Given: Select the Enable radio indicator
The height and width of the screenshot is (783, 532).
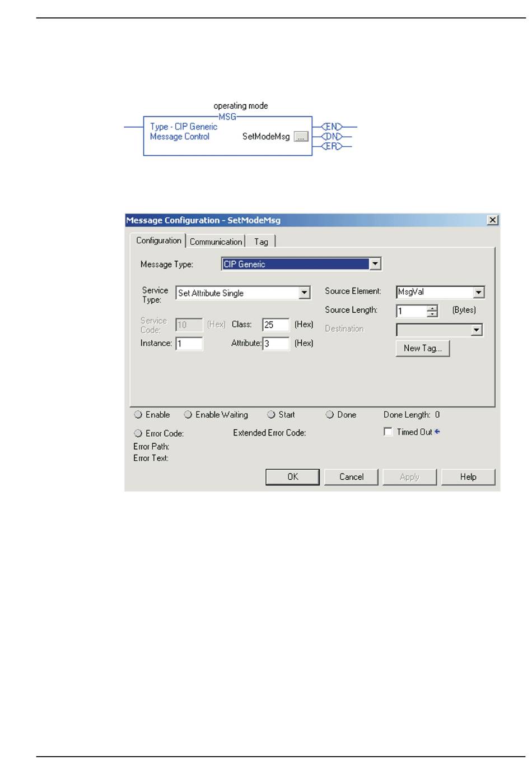Looking at the screenshot, I should click(x=138, y=415).
